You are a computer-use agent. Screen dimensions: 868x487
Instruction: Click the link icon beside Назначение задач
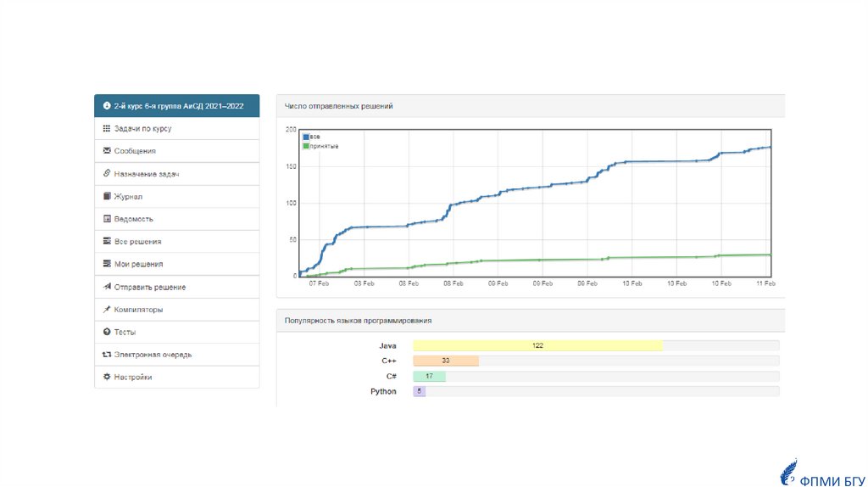(x=106, y=174)
